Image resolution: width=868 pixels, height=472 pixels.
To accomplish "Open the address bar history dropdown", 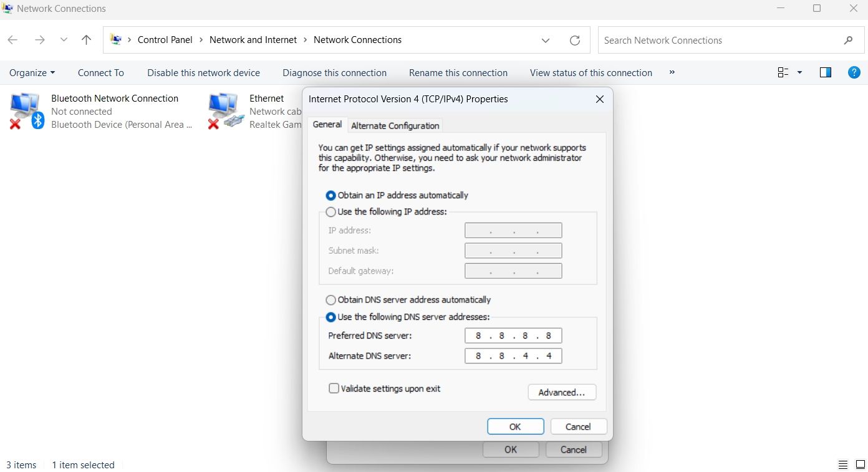I will 546,40.
